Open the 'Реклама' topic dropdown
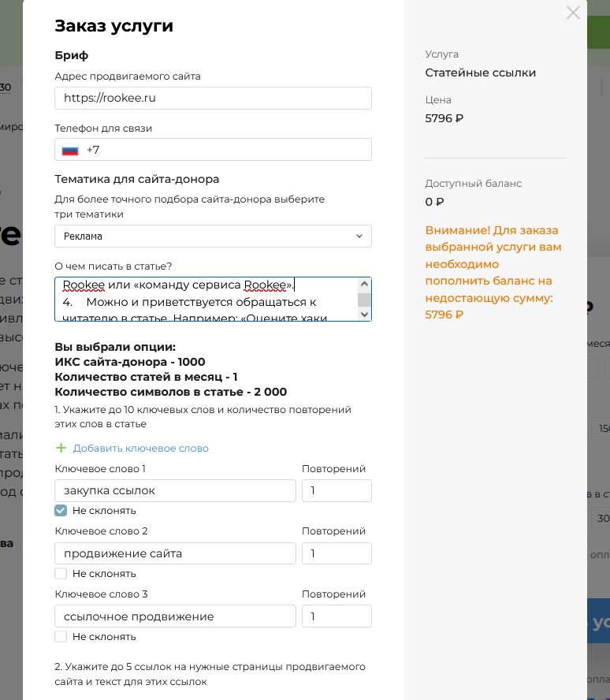The height and width of the screenshot is (700, 610). pyautogui.click(x=205, y=236)
